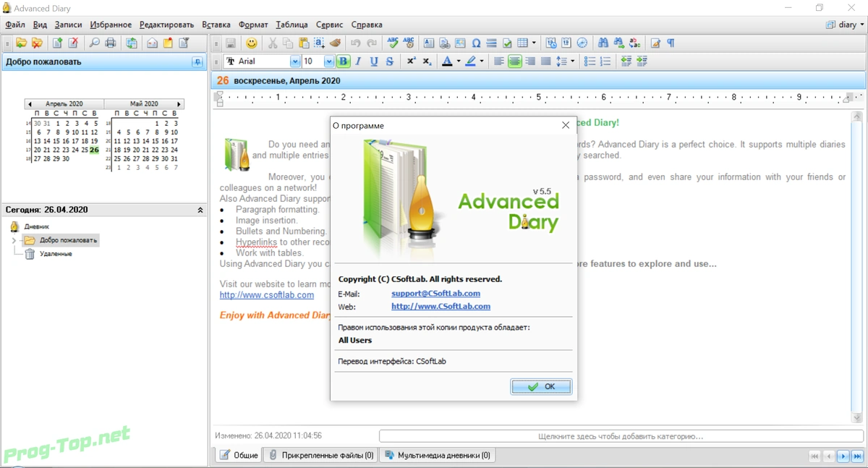Viewport: 868px width, 468px height.
Task: Click the support@CSoftLab.com email link
Action: point(435,294)
